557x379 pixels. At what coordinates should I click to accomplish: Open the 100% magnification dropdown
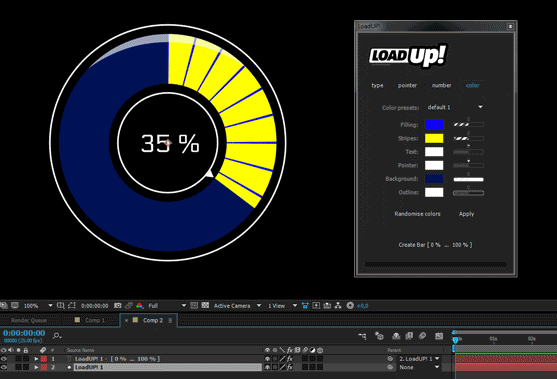(x=37, y=305)
